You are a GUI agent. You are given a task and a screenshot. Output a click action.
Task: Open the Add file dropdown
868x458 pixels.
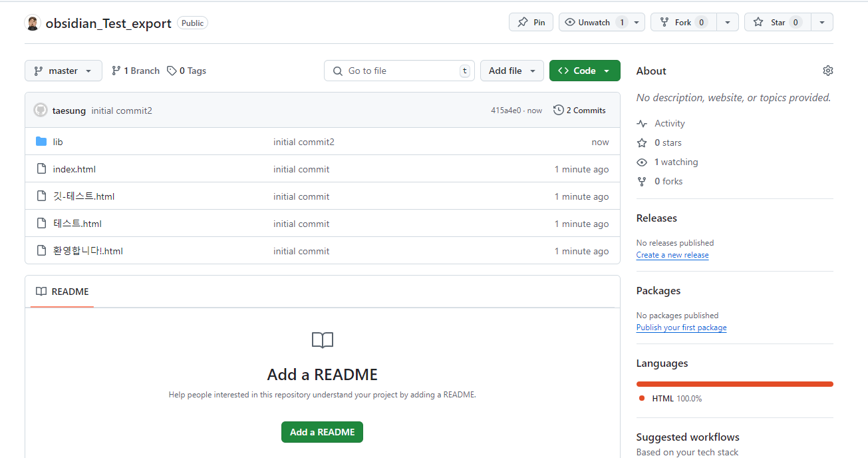tap(512, 71)
